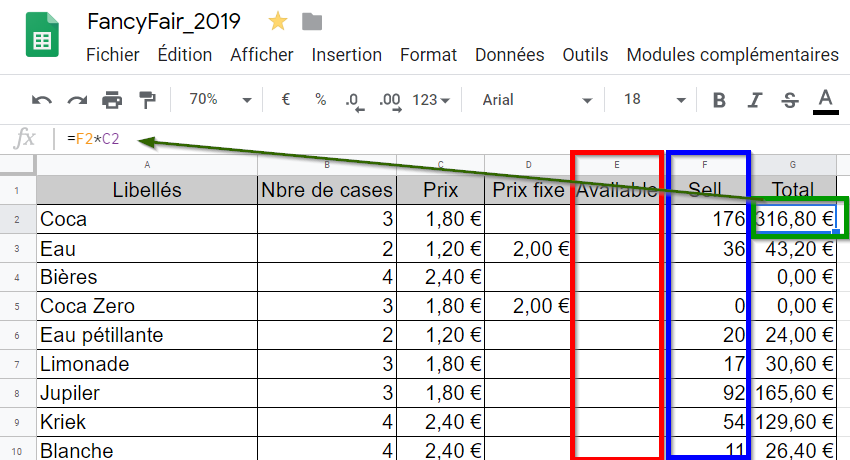Apply percent format to cell

point(320,100)
